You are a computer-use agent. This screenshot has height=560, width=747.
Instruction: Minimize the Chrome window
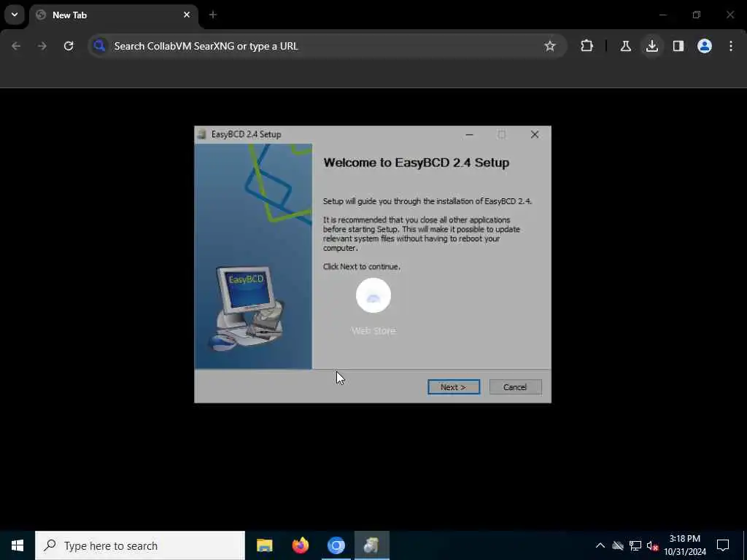[x=662, y=15]
